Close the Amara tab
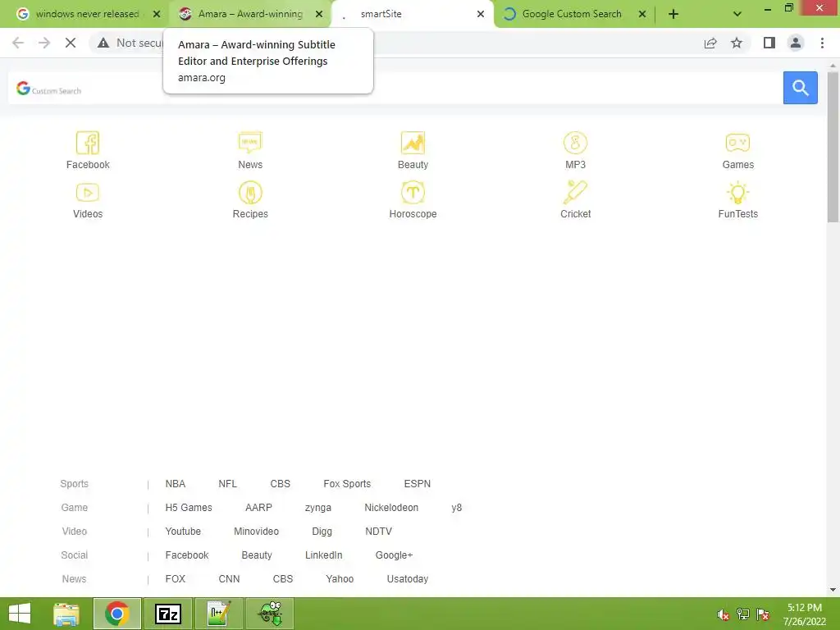The height and width of the screenshot is (630, 840). [x=319, y=14]
